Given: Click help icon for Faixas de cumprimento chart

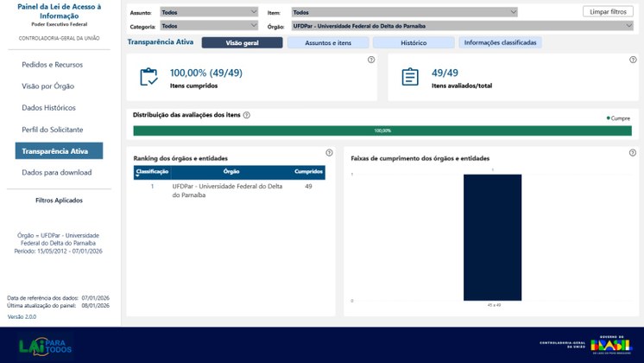Looking at the screenshot, I should click(x=633, y=153).
